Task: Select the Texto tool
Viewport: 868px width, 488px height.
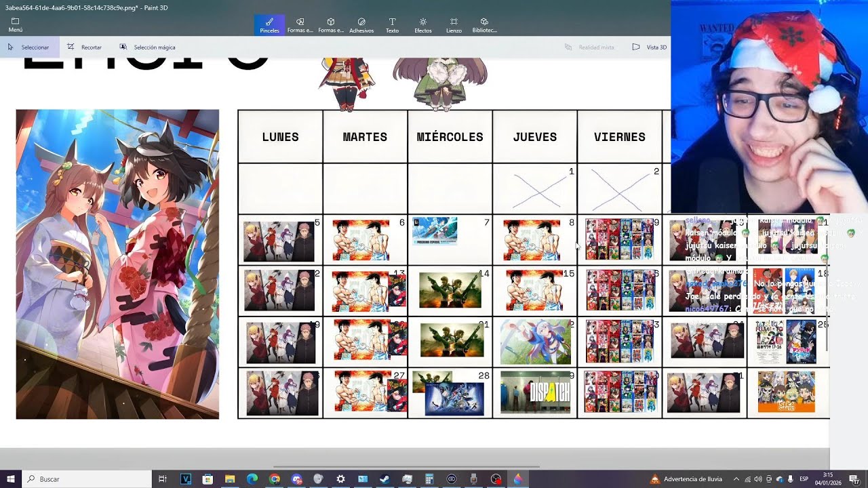Action: [x=392, y=25]
